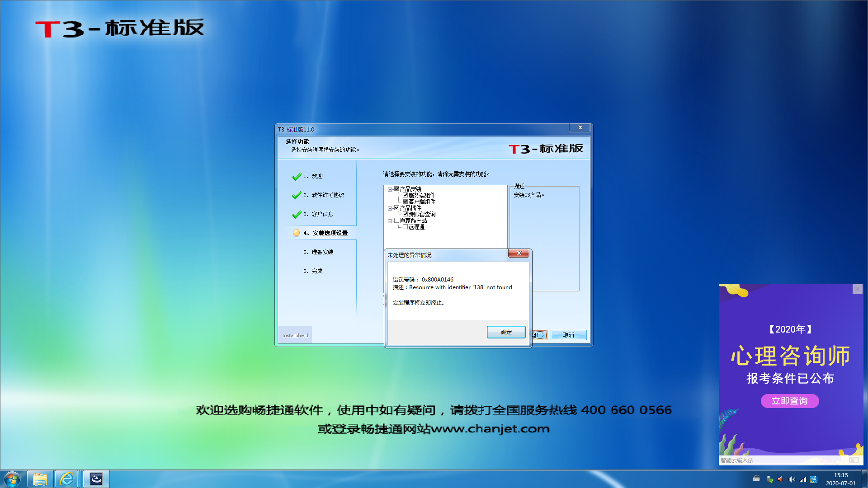Select the 跨账套查询 tree label
Screen dimensions: 868x488
(422, 214)
